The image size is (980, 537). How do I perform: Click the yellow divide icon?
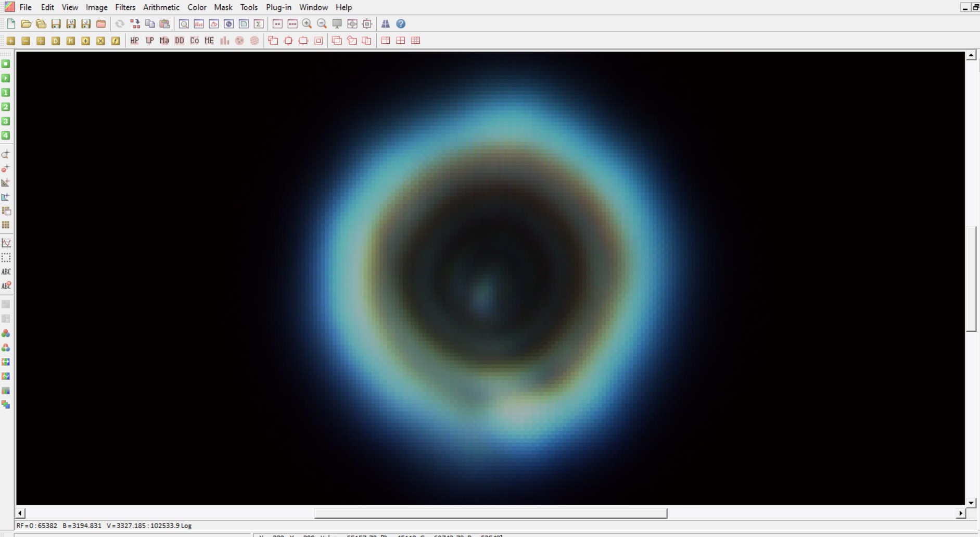(41, 41)
